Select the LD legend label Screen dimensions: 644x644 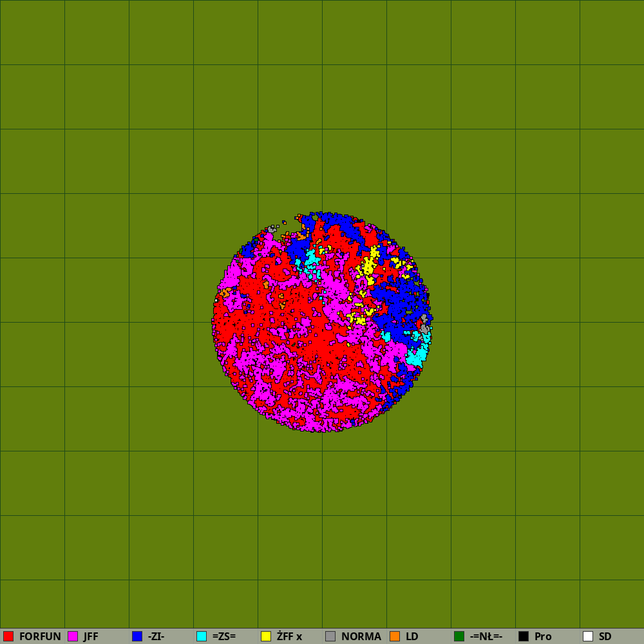pos(412,637)
